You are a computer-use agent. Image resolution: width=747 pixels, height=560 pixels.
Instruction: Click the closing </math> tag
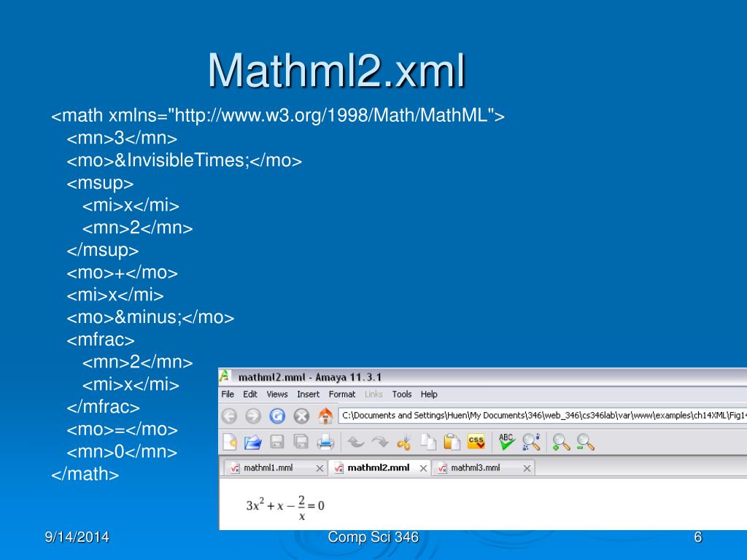[x=85, y=474]
